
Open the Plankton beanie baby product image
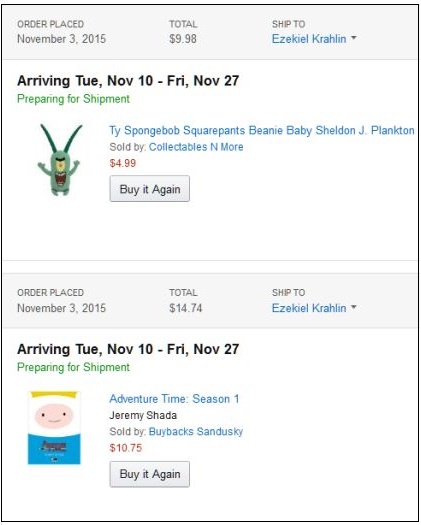point(59,159)
